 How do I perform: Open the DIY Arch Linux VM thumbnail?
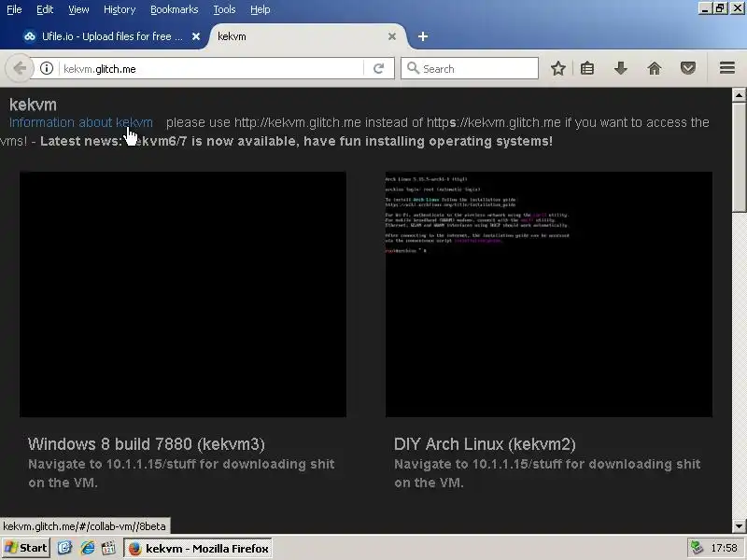click(x=549, y=294)
